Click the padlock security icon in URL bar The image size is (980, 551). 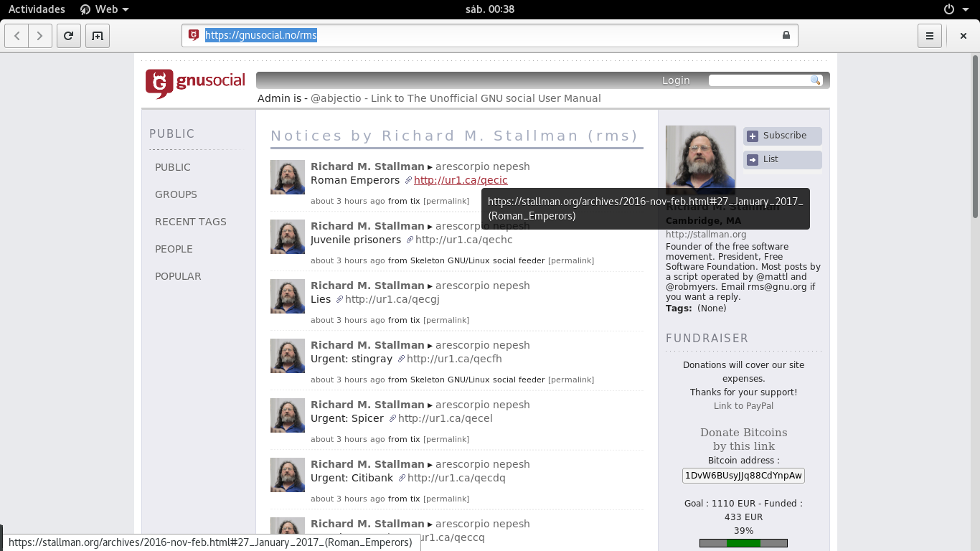(x=786, y=35)
